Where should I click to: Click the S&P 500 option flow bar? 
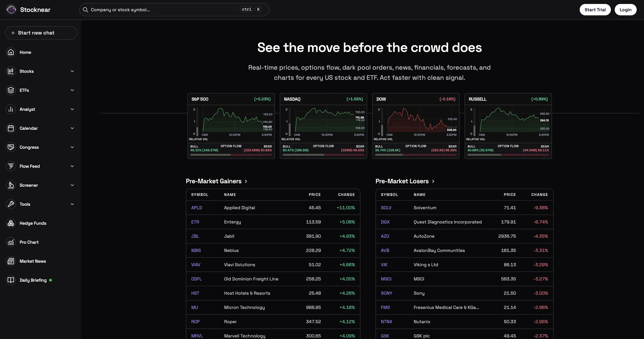pyautogui.click(x=231, y=155)
